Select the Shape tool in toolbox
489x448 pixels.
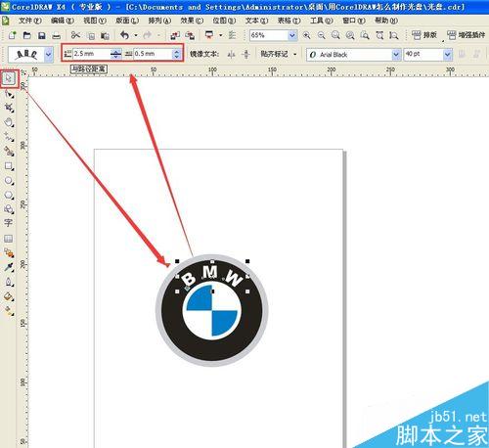coord(9,94)
